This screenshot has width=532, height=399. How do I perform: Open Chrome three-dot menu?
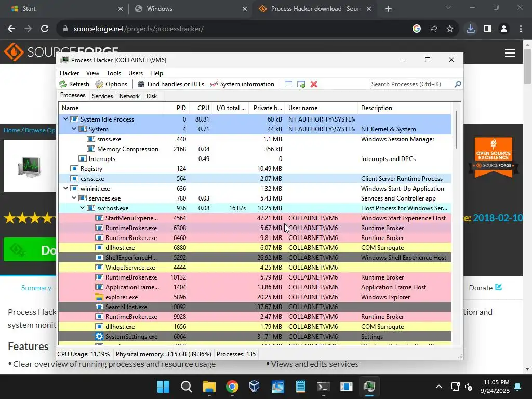(x=521, y=29)
